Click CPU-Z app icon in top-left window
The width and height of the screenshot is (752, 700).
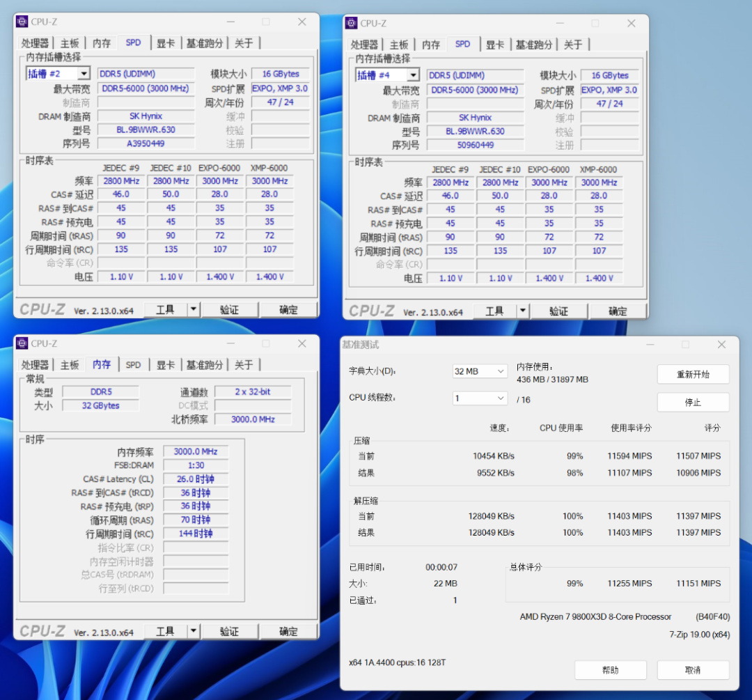pos(22,22)
